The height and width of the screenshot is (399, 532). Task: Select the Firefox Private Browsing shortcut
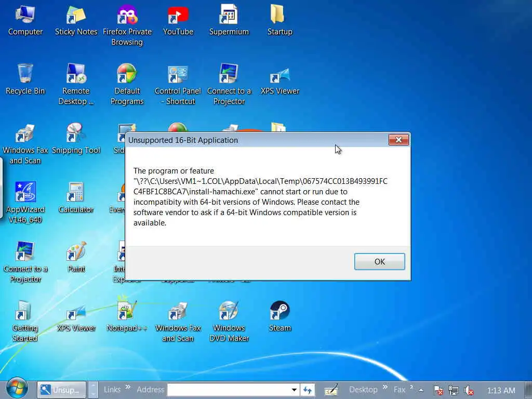pyautogui.click(x=127, y=25)
